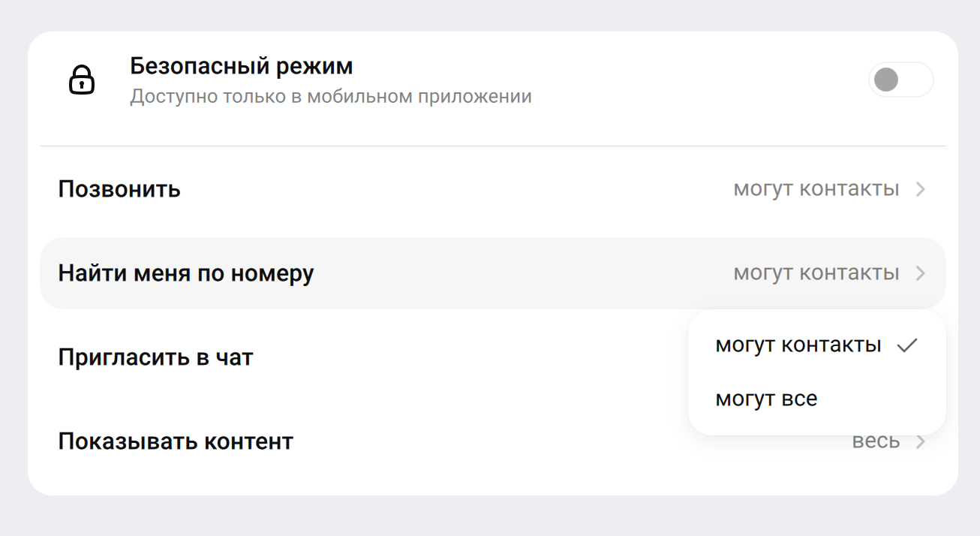Click the Позвонить setting label
Screen dimensions: 980x536
119,189
